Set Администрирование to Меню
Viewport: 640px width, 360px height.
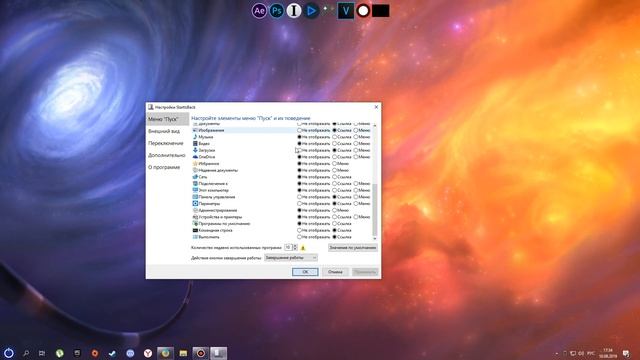(x=335, y=210)
